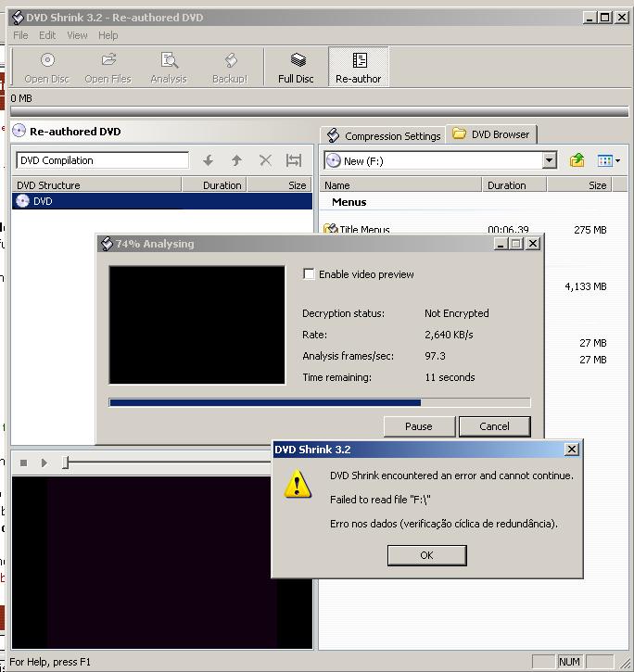
Task: Sort by Duration column in DVD Browser
Action: 514,185
